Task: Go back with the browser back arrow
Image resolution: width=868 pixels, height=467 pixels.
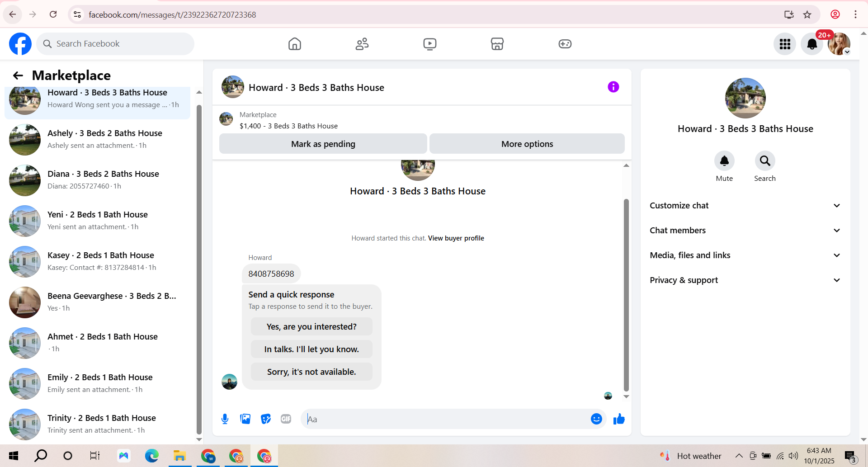Action: (13, 14)
